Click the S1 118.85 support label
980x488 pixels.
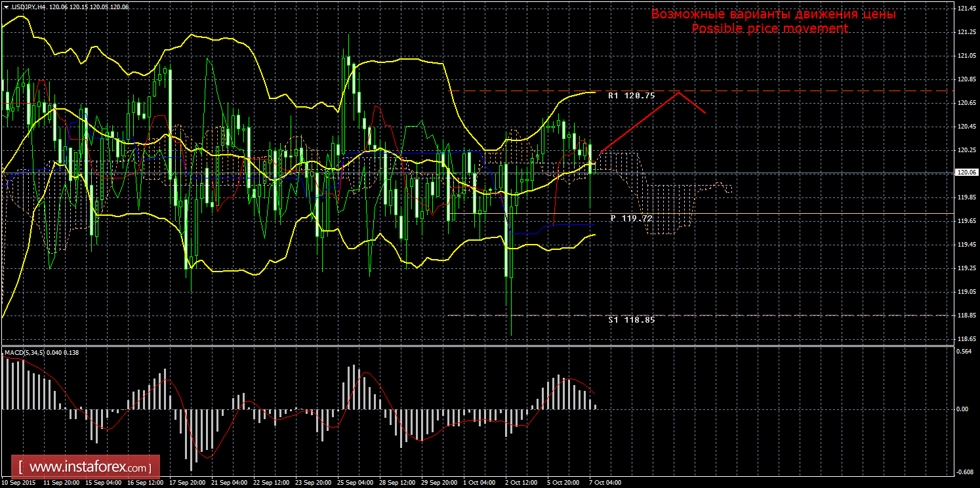[x=631, y=320]
